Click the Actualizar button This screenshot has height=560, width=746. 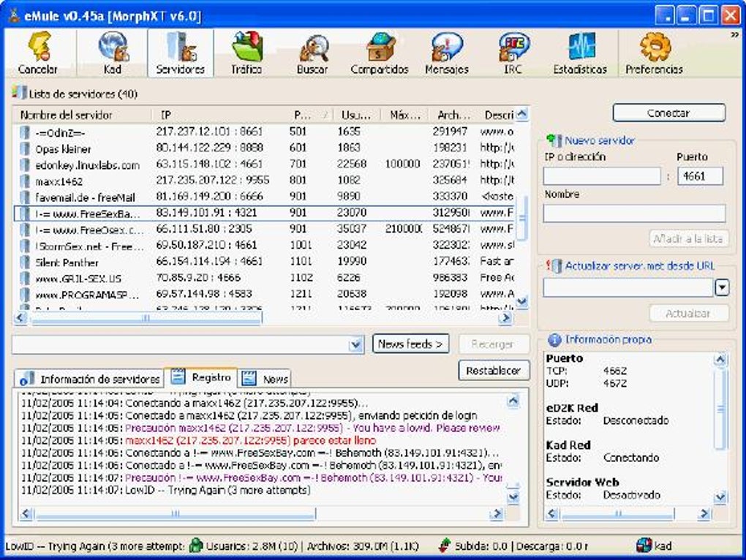688,314
